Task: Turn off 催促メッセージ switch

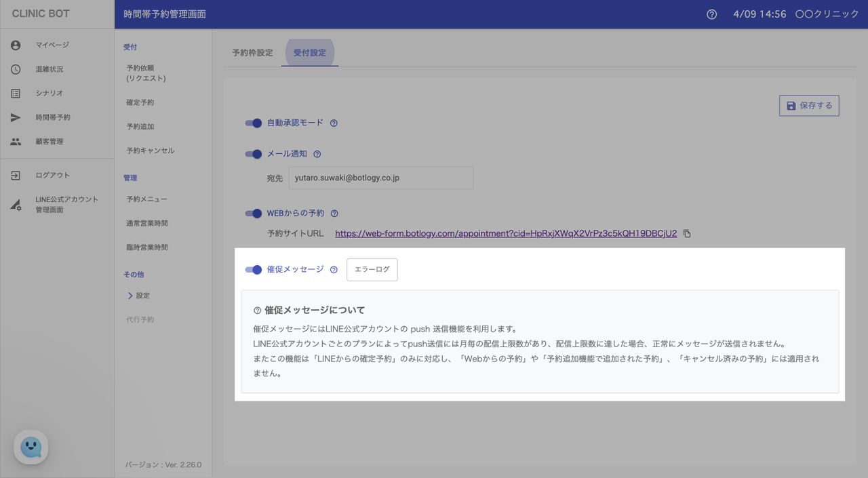Action: coord(254,270)
